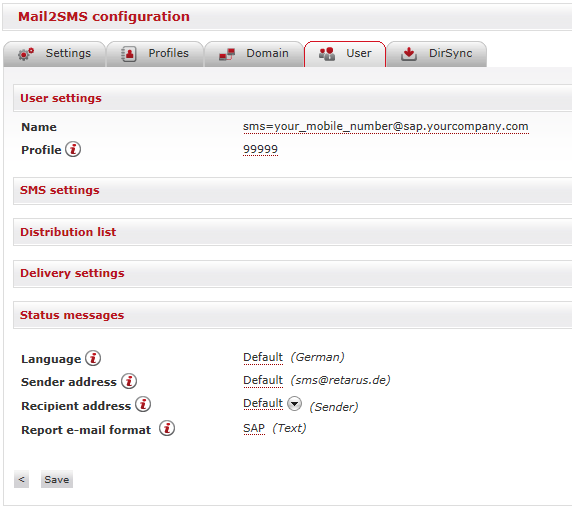Open the Recipient address dropdown arrow
Screen dimensions: 572x511
pos(294,404)
